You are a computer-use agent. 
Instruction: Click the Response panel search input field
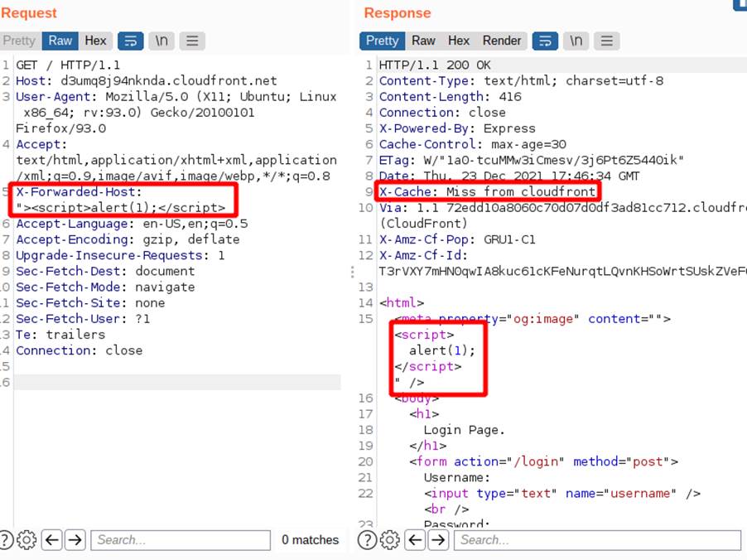pos(596,540)
